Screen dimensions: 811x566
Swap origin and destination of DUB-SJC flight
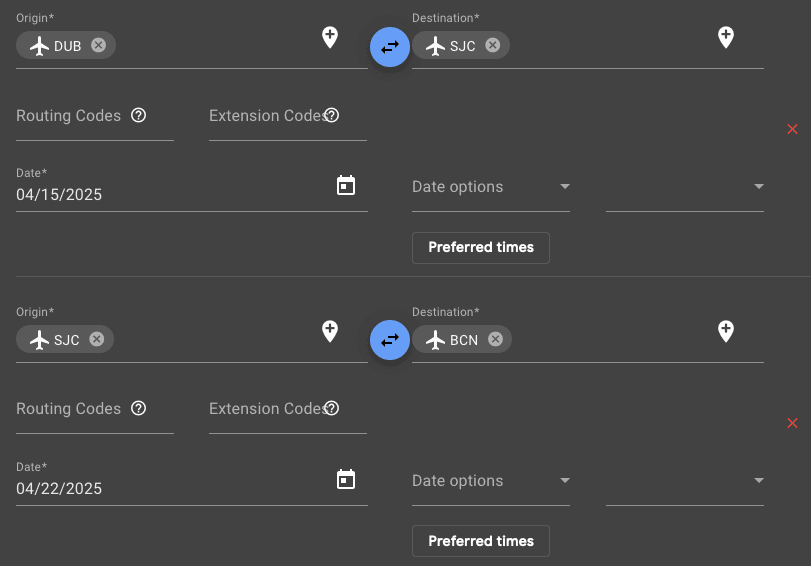pos(390,46)
